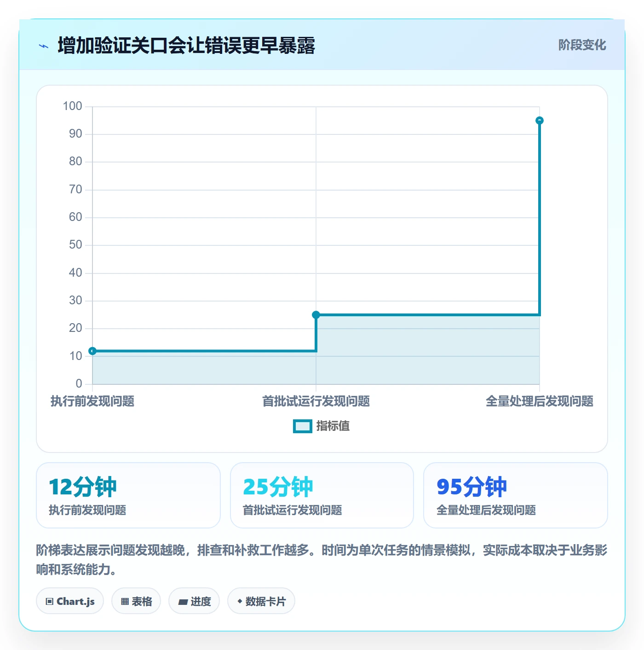Image resolution: width=644 pixels, height=650 pixels.
Task: Click the Chart.js tag chip
Action: [70, 601]
